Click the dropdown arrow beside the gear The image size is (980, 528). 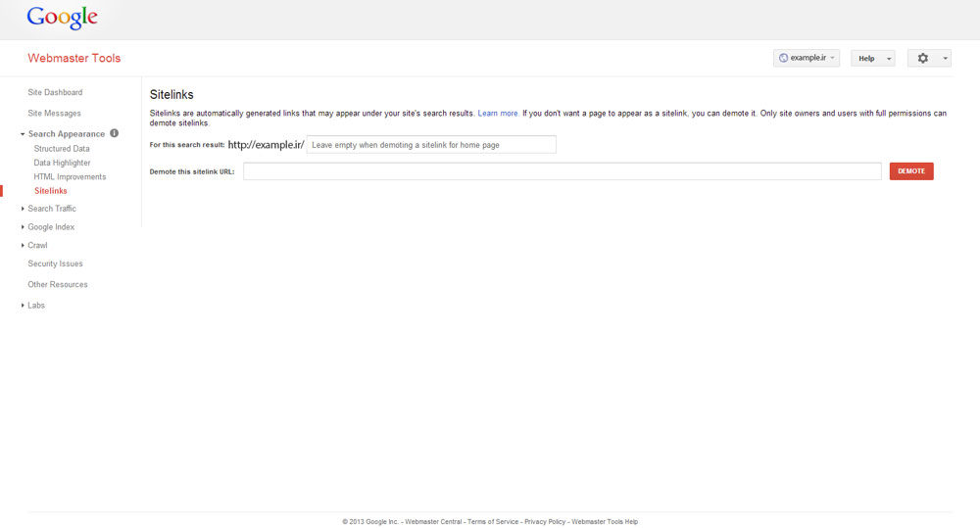[945, 58]
